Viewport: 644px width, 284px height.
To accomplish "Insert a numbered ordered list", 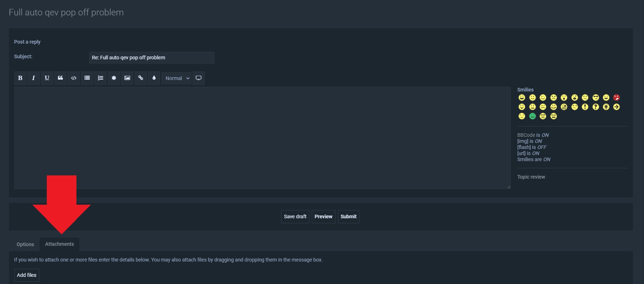I will click(x=100, y=78).
